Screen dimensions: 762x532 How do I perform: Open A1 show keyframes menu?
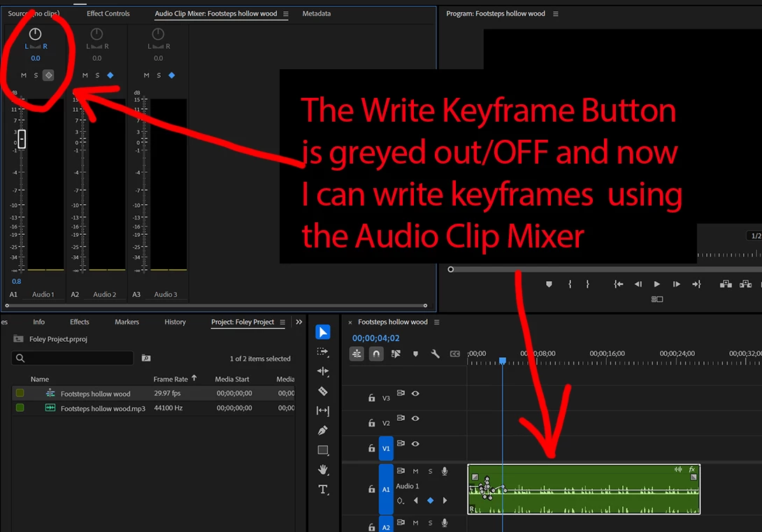click(x=401, y=501)
